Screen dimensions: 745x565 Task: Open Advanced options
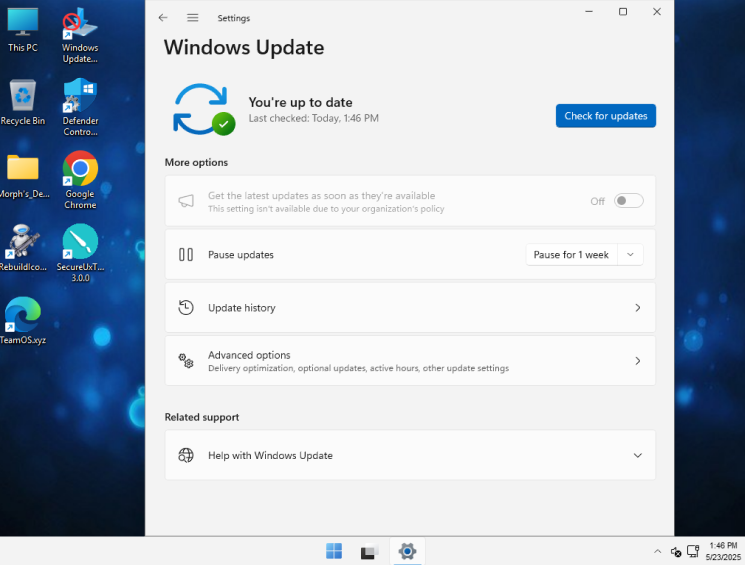pyautogui.click(x=410, y=361)
